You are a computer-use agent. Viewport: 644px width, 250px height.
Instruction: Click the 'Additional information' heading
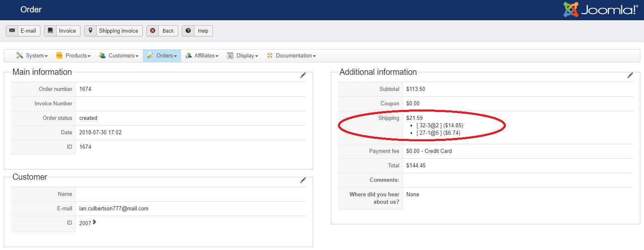378,72
